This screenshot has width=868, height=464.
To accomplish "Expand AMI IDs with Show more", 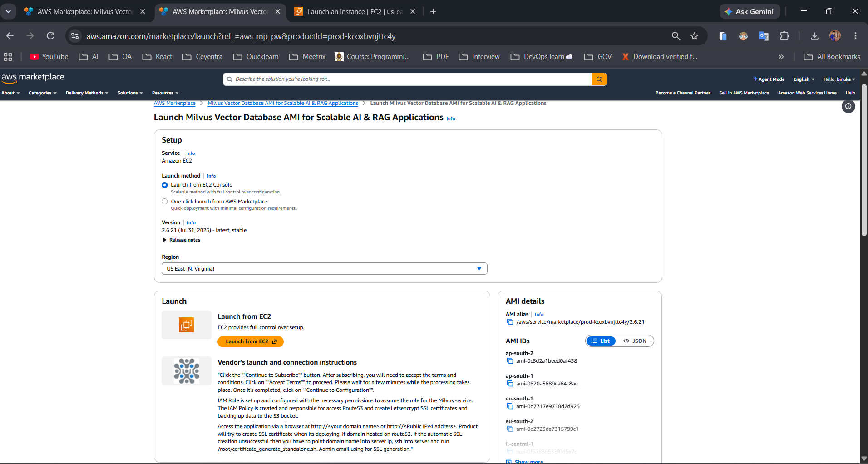I will tap(525, 461).
